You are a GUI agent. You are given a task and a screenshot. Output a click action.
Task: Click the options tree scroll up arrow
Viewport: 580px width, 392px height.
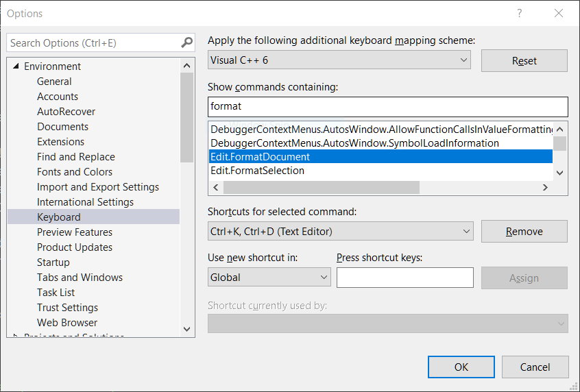pyautogui.click(x=186, y=66)
